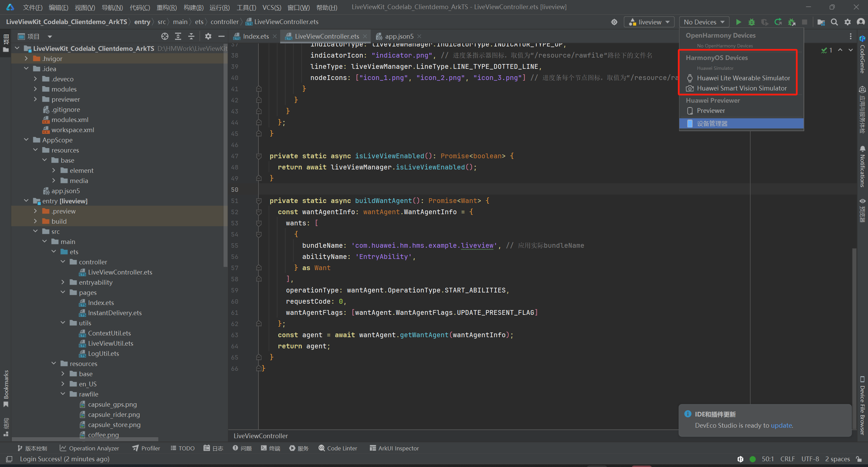Click the project panel horizontal scrollbar
868x467 pixels.
pos(85,440)
